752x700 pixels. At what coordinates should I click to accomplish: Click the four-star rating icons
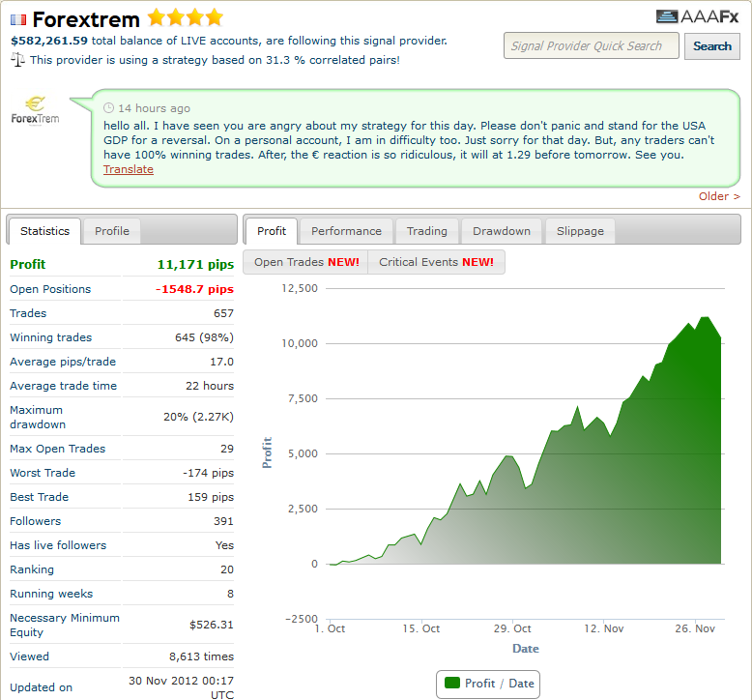pos(186,17)
